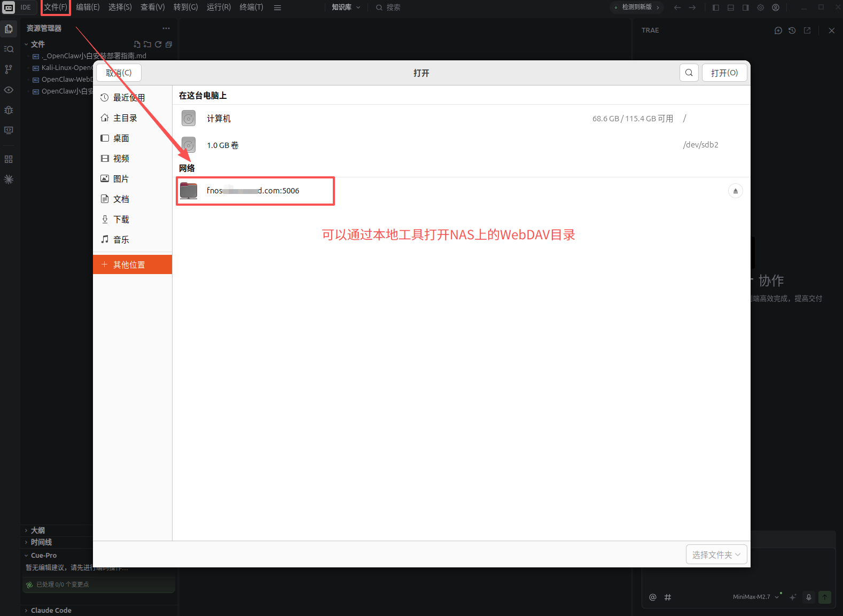Refresh the explorer file list
This screenshot has width=843, height=616.
(158, 44)
